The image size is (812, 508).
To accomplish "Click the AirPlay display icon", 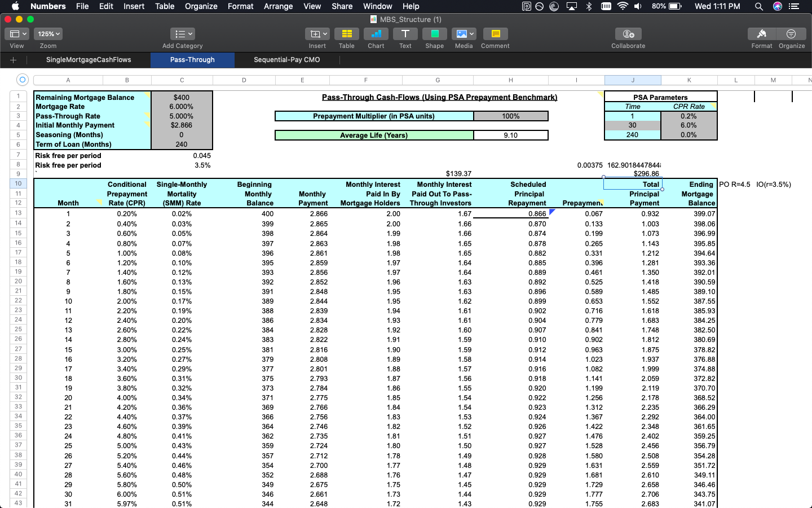I will click(x=572, y=6).
